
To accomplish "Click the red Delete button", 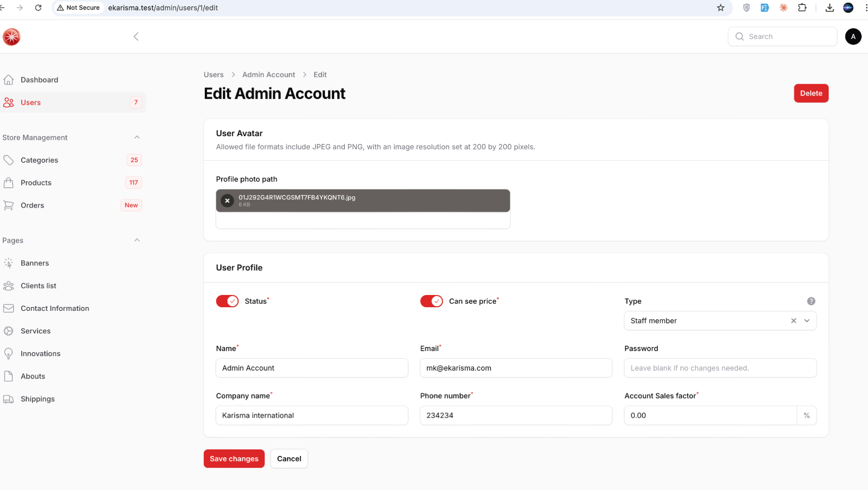I will [811, 93].
